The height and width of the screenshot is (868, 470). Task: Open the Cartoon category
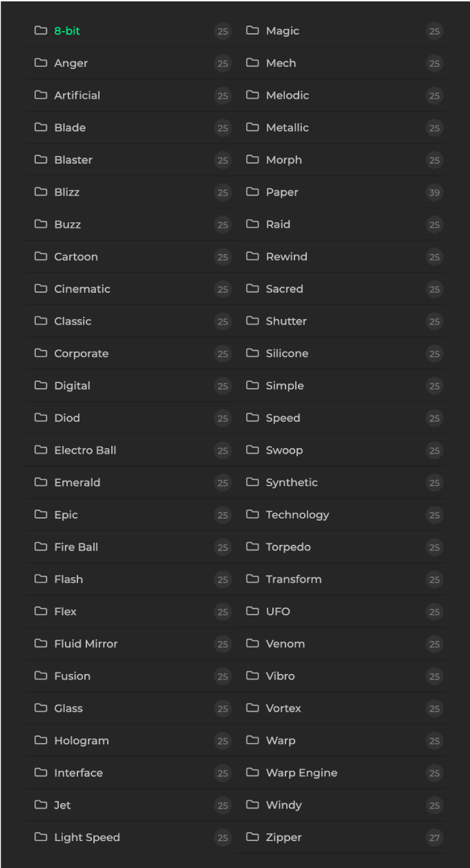pos(76,257)
